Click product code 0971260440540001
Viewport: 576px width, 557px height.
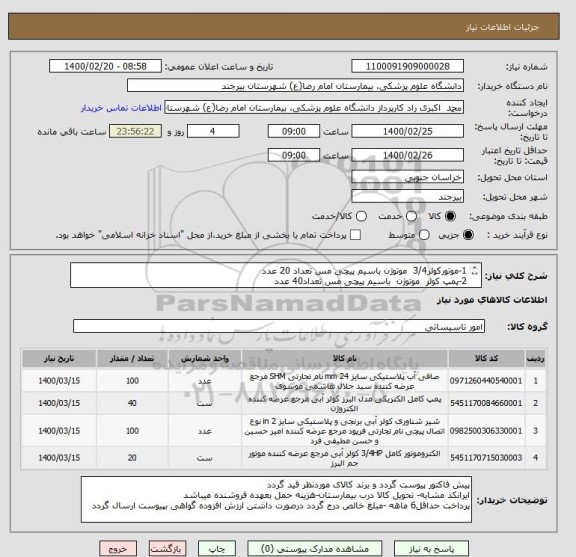pyautogui.click(x=486, y=381)
